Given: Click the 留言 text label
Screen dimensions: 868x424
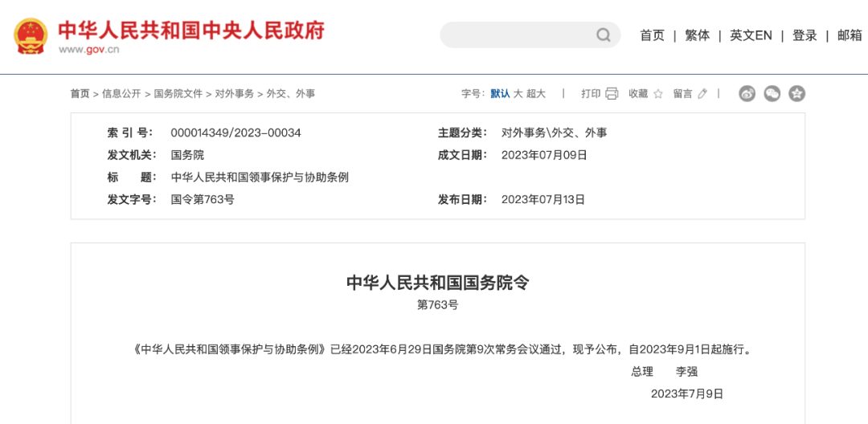Looking at the screenshot, I should pyautogui.click(x=683, y=94).
